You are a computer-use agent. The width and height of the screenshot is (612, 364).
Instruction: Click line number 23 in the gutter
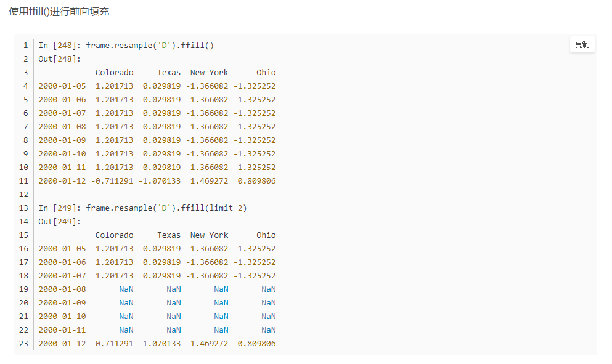pos(23,343)
